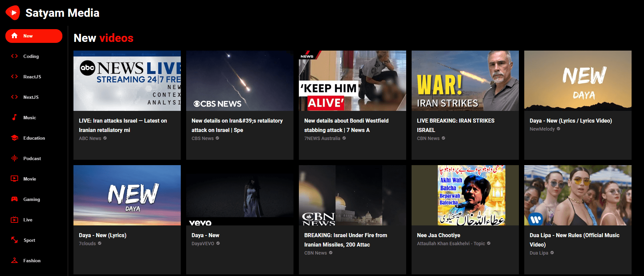Visit the 7NEWS Australia channel link

[322, 138]
